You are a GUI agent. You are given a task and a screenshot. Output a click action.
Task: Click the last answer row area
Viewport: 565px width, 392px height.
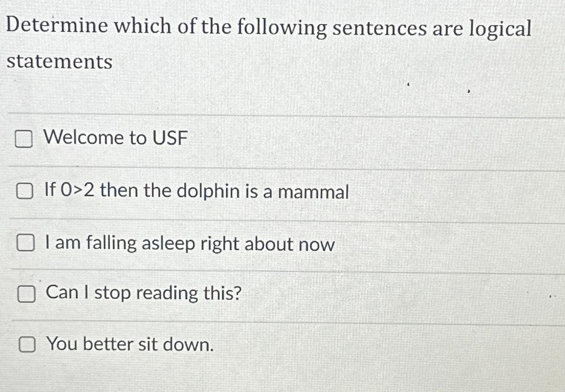tap(282, 344)
